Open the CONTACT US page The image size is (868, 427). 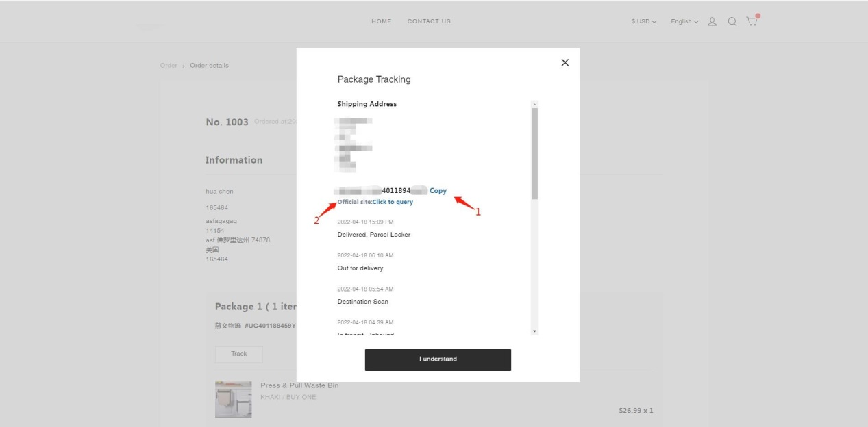click(429, 21)
